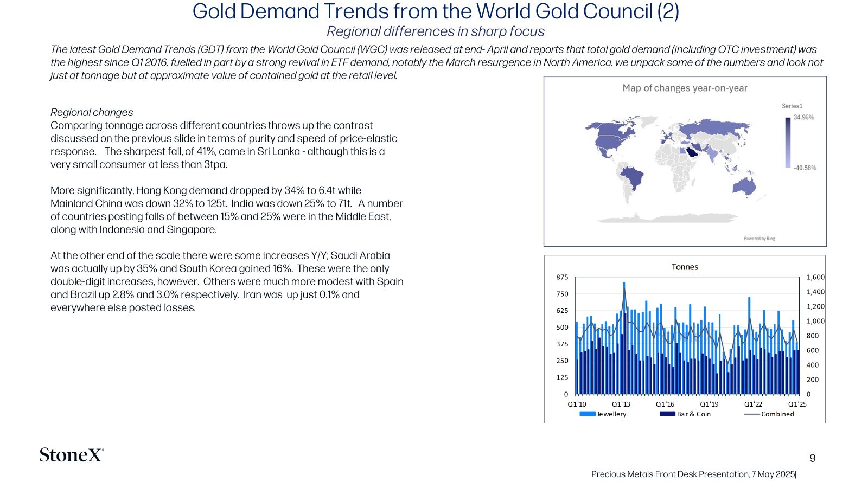Click the "Q1'10" axis label
This screenshot has width=868, height=488.
click(577, 404)
